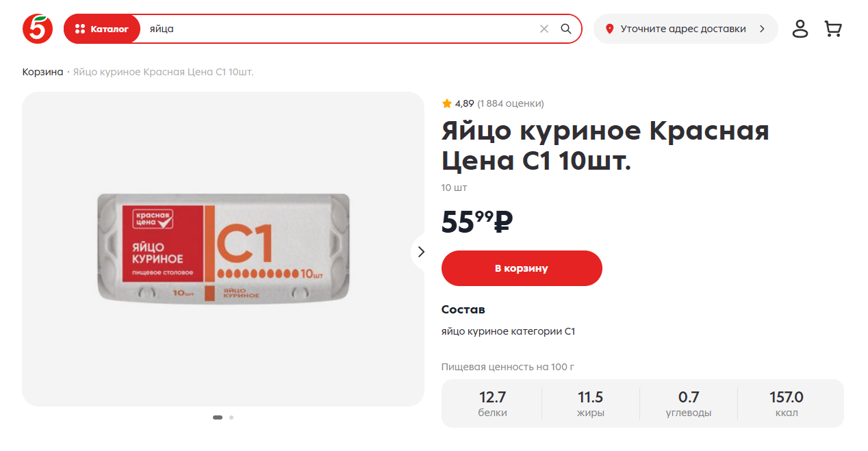The height and width of the screenshot is (451, 868).
Task: Select the second image carousel dot
Action: click(x=231, y=417)
